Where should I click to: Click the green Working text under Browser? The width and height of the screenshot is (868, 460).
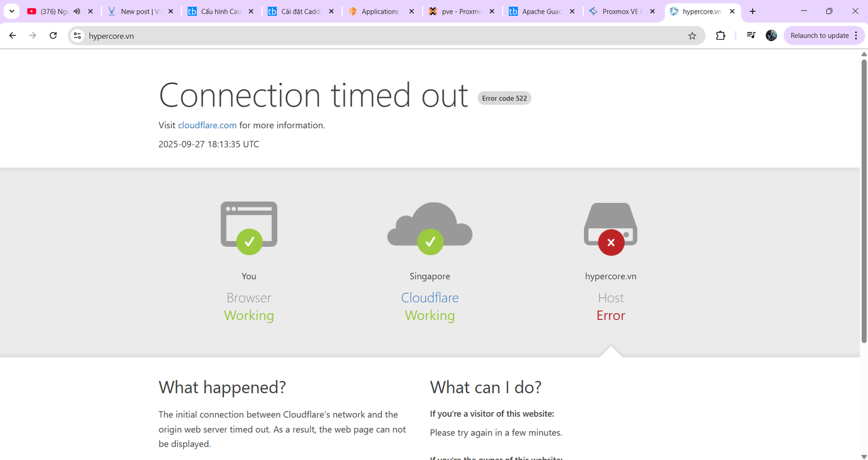(x=249, y=315)
